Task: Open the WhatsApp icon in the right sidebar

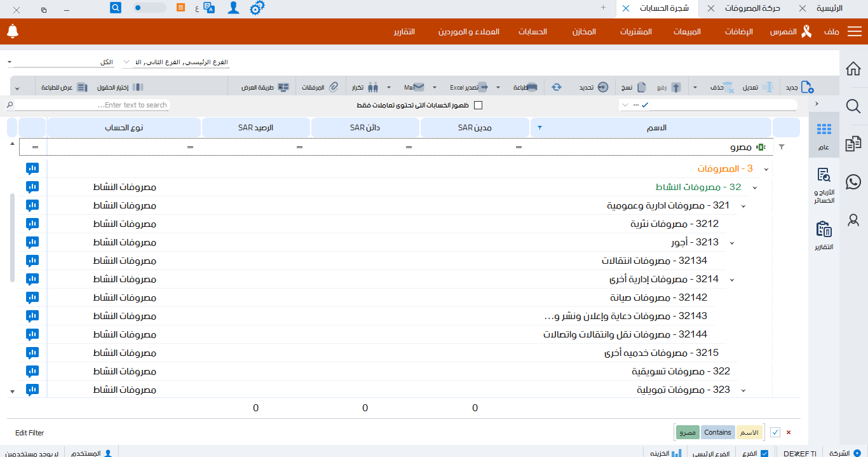Action: coord(853,181)
